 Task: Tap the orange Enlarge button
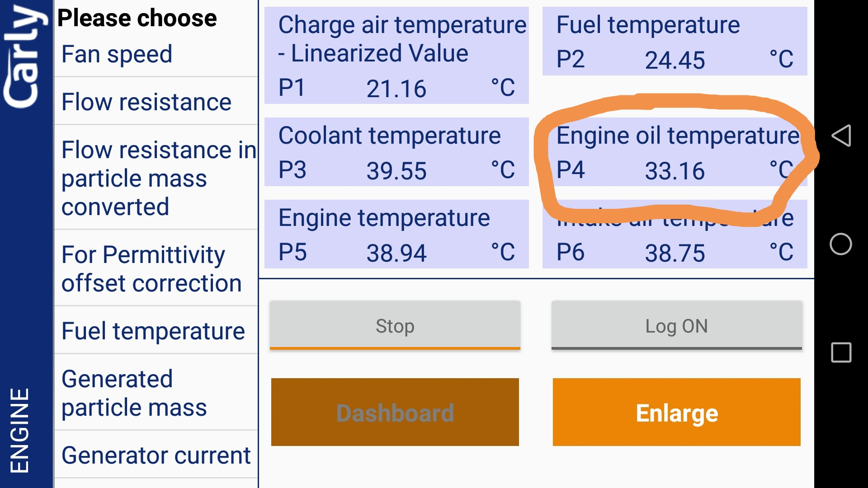[x=676, y=412]
